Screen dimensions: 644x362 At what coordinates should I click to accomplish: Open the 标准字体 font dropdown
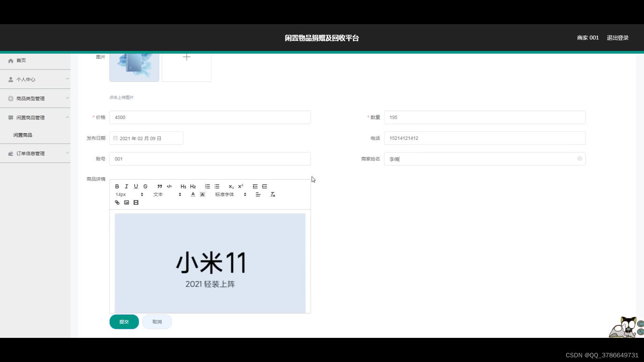pos(231,194)
